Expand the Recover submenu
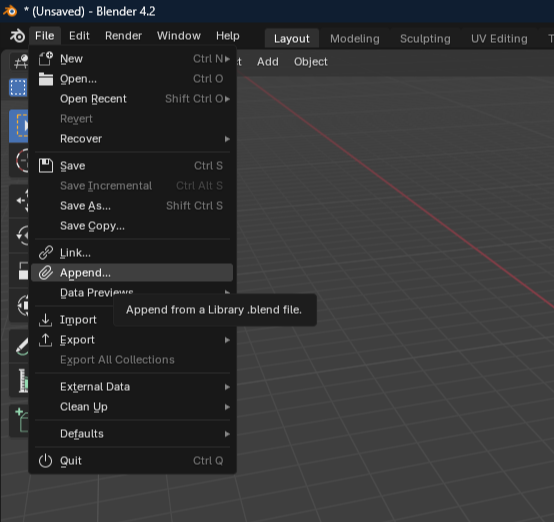 pyautogui.click(x=132, y=139)
